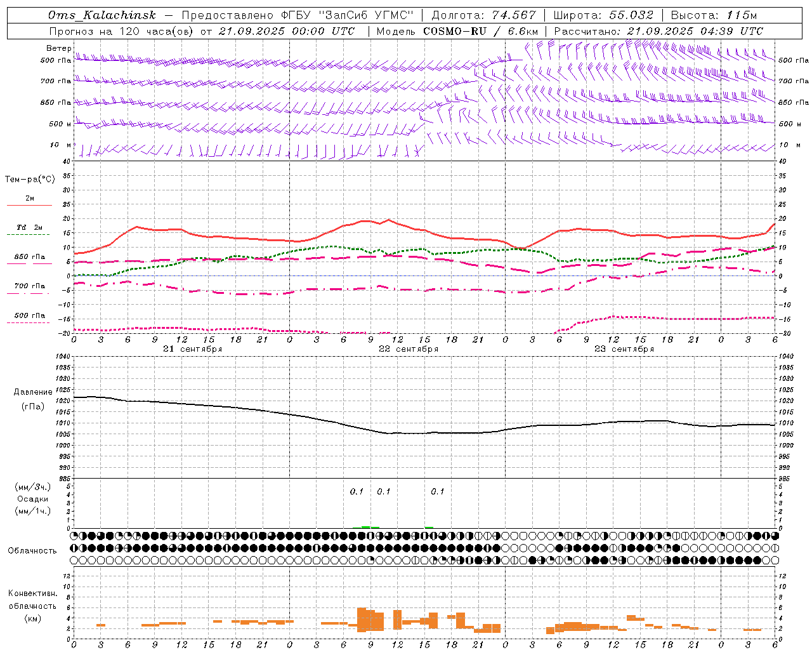812x650 pixels.
Task: Click the 'Конвективн.' convective cloud label
Action: point(33,594)
